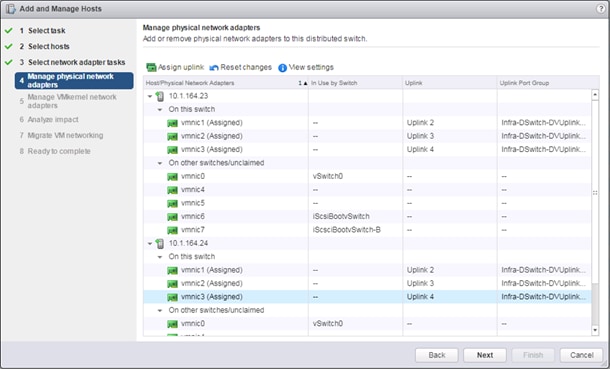Click the NIC icon next to vmnic6
Image resolution: width=610 pixels, height=369 pixels.
[172, 217]
